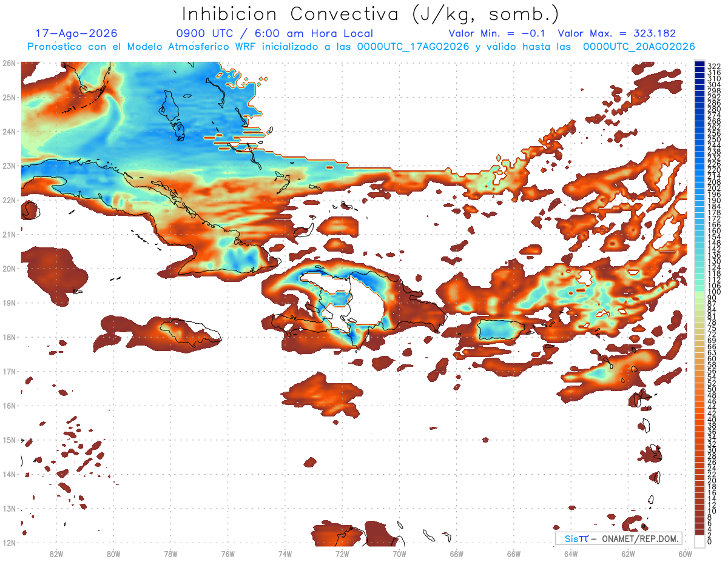This screenshot has height=562, width=728.
Task: Click the 23N latitude label
Action: coord(9,166)
